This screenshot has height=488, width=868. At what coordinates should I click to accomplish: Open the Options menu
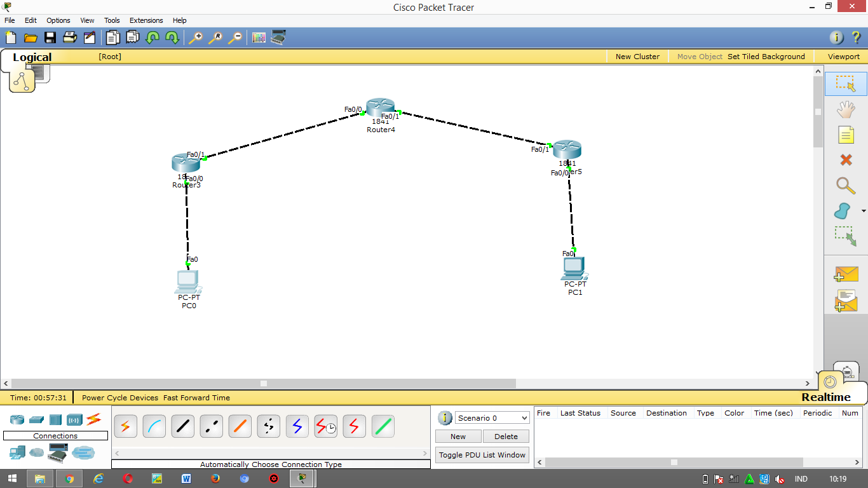[58, 20]
